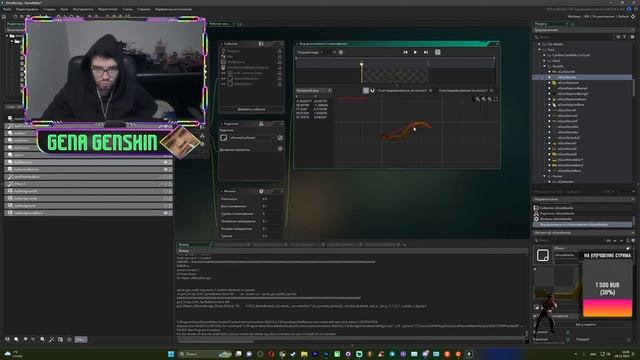Click the flag icon in the События header

[x=261, y=44]
